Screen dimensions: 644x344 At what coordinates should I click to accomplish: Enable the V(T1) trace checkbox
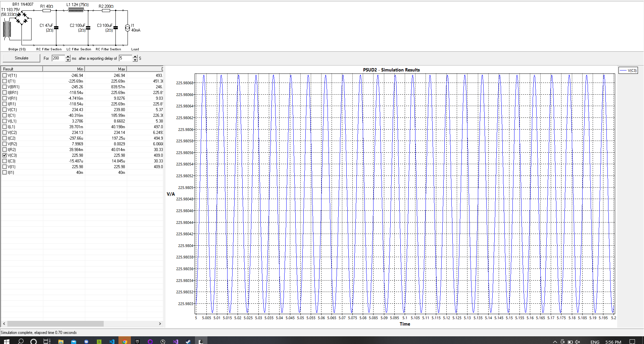(5, 76)
